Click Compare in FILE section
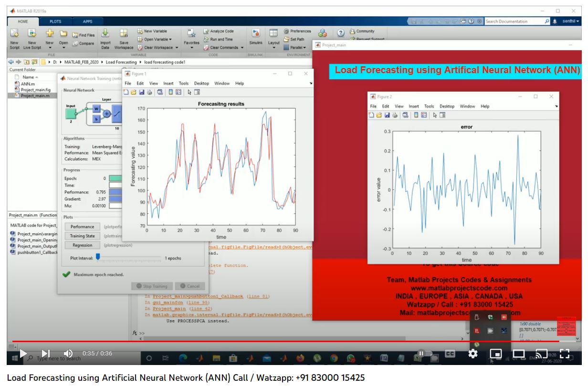This screenshot has height=386, width=588. pos(84,43)
